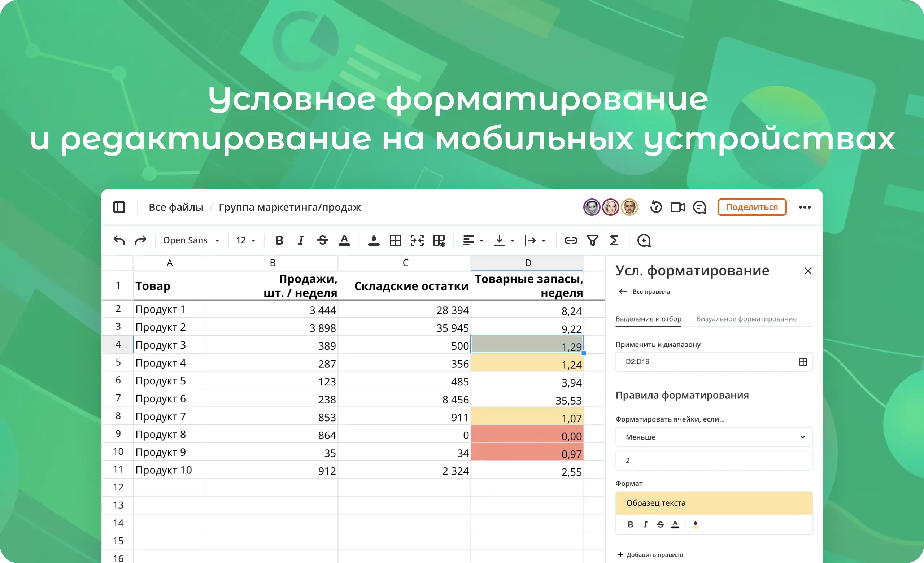This screenshot has height=563, width=924.
Task: Click the merge cells icon
Action: tap(417, 240)
